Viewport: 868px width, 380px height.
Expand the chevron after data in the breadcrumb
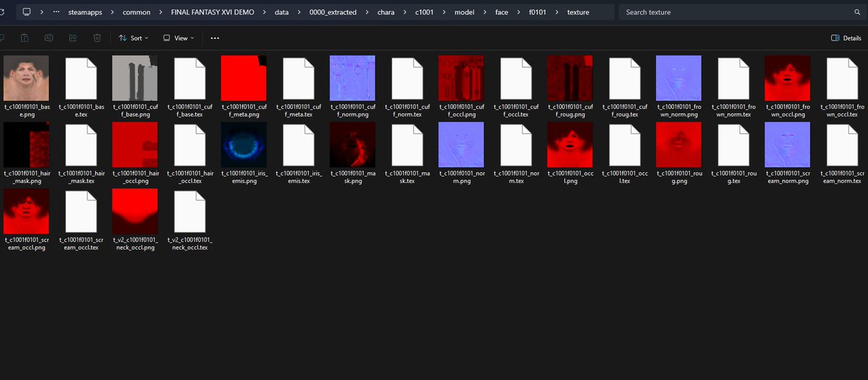coord(299,12)
